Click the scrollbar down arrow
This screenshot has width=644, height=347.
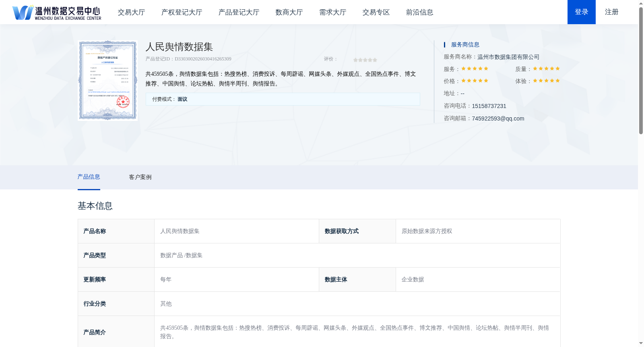641,344
